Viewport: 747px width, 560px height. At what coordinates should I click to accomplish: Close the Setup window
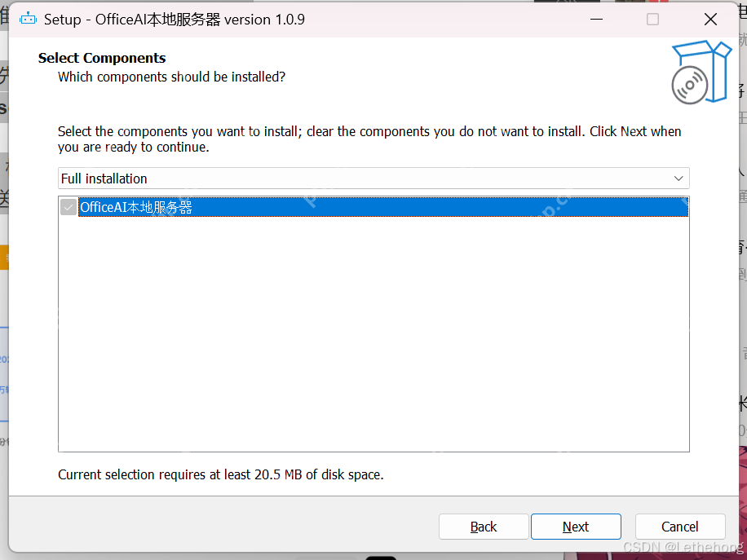point(710,20)
